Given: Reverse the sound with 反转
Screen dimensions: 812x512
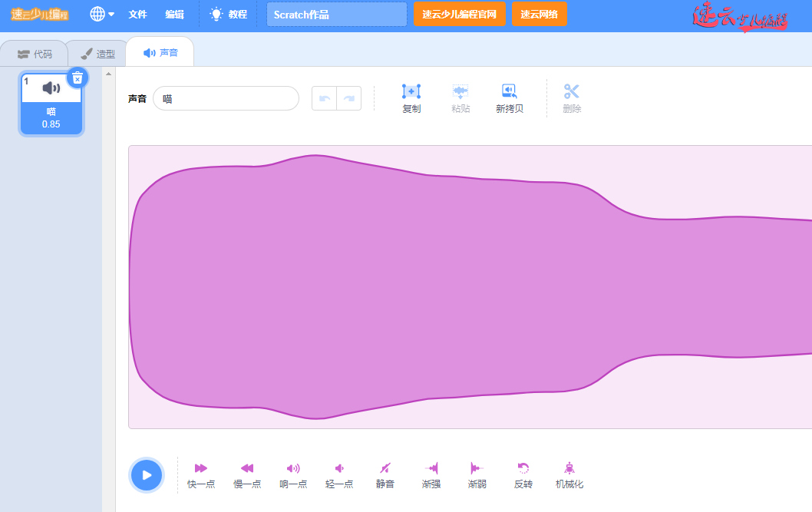Looking at the screenshot, I should (523, 468).
